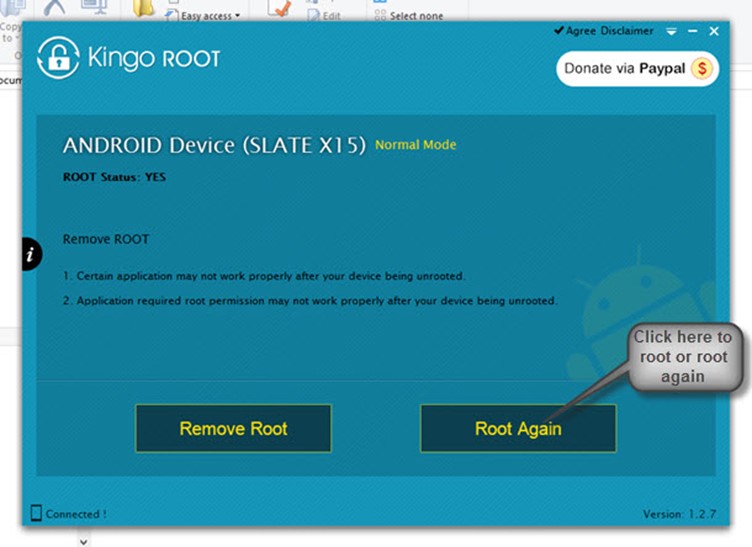Click the 'Version: 1.2.7' label
752x547 pixels.
click(x=679, y=514)
